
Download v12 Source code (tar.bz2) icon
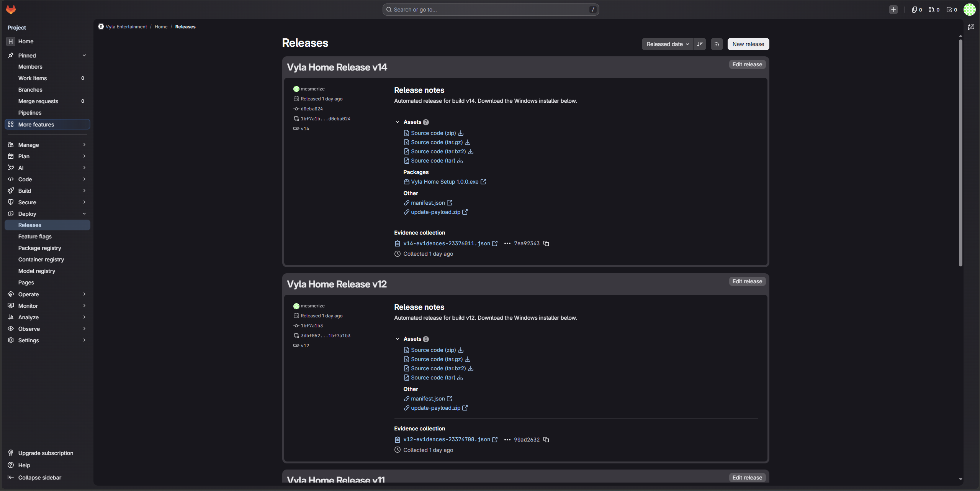(471, 368)
